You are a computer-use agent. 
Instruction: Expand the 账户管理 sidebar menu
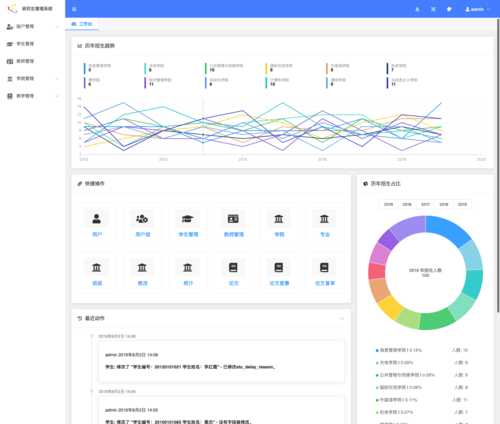tap(32, 26)
